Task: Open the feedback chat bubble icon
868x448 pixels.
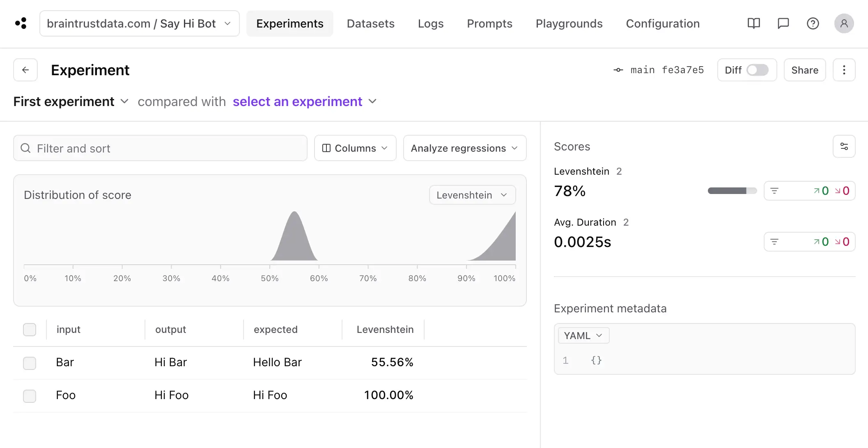Action: point(783,23)
